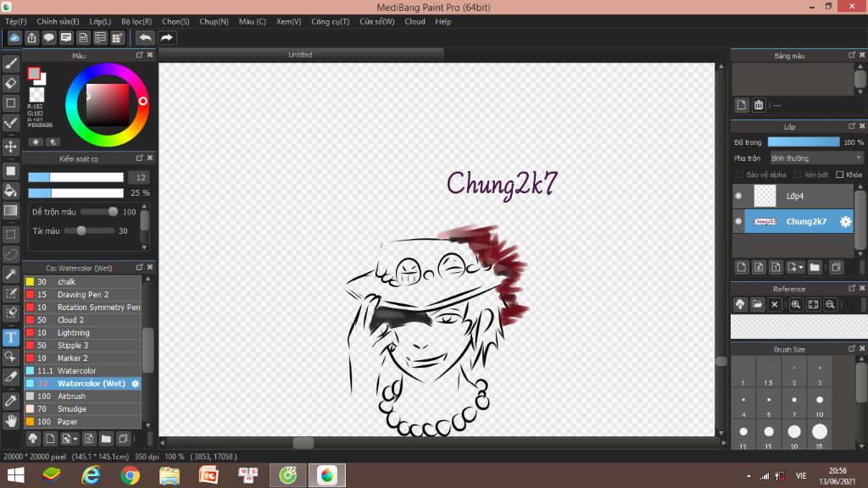Viewport: 868px width, 488px height.
Task: Enable Xén bớt checkbox
Action: tap(798, 175)
